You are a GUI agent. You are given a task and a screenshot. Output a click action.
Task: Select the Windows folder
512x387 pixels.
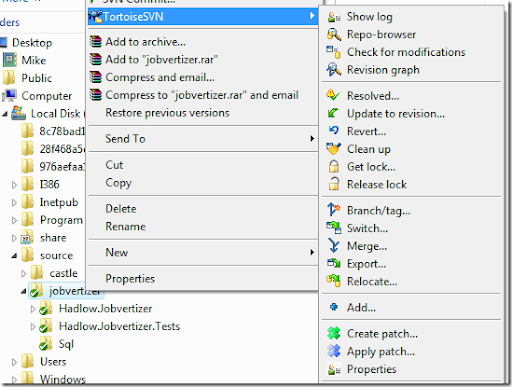point(63,379)
